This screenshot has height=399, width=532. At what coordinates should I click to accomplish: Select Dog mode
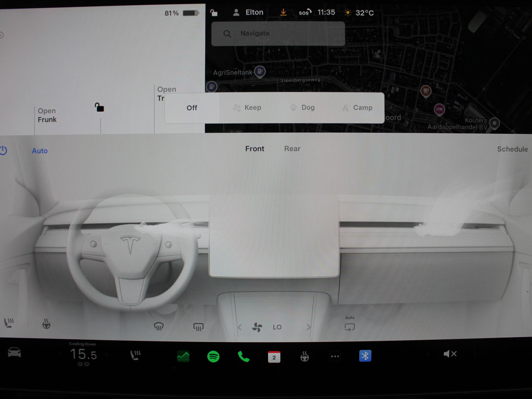tap(302, 108)
